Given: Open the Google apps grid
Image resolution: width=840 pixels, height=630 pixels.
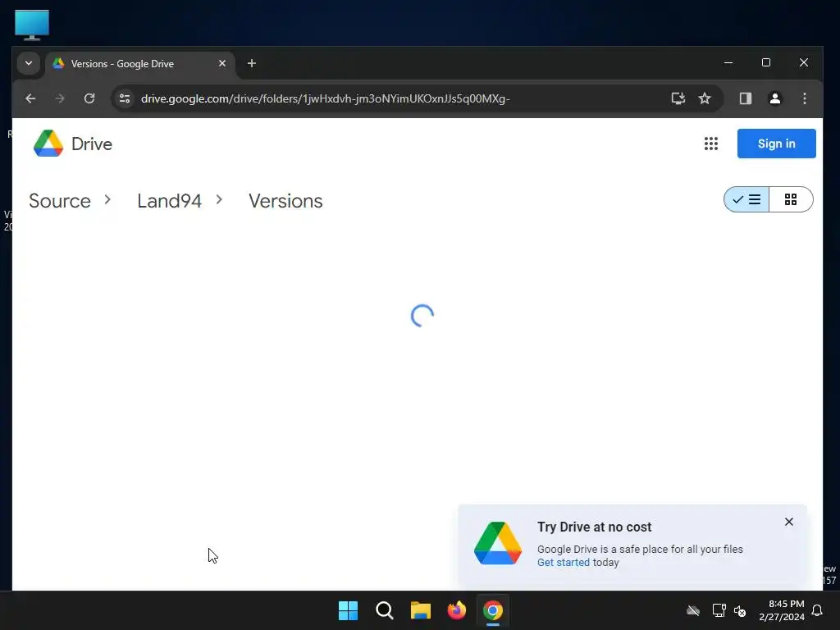Looking at the screenshot, I should coord(711,144).
